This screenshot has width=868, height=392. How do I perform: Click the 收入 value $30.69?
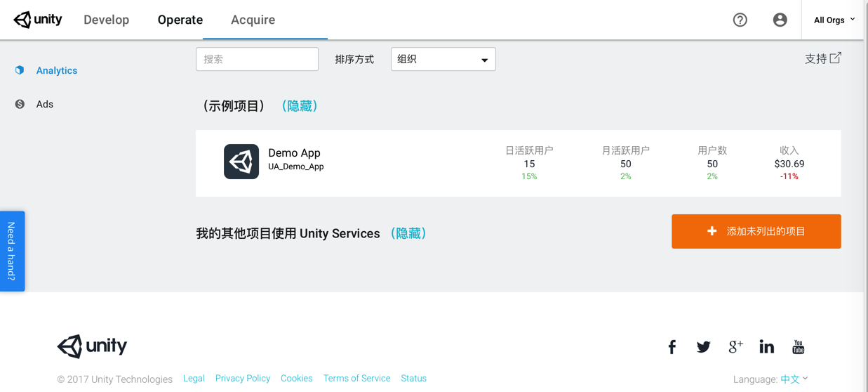click(x=789, y=164)
